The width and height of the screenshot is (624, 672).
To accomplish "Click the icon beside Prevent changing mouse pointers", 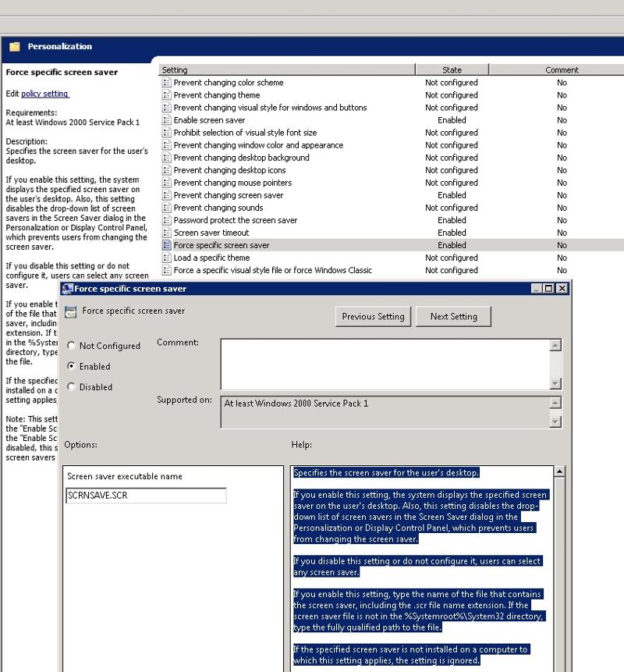I will point(168,183).
